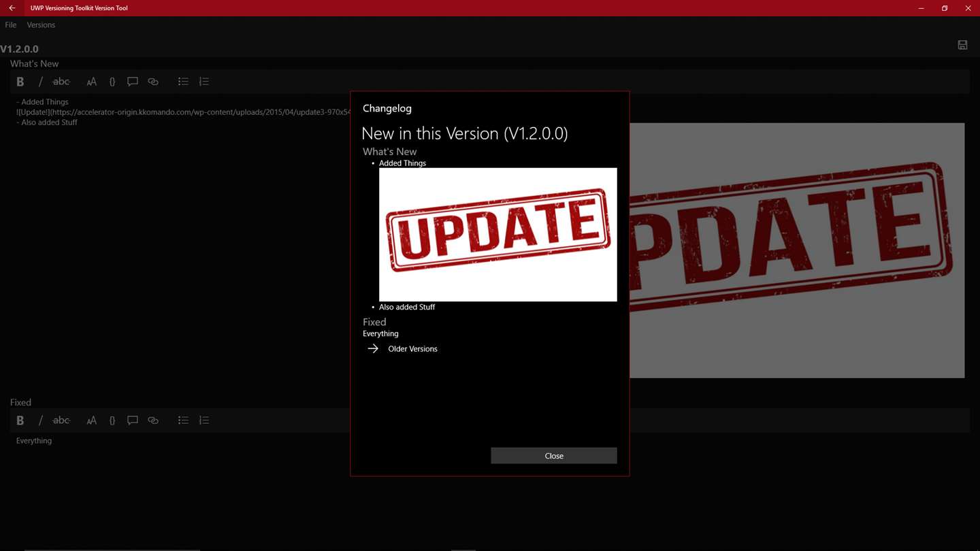The width and height of the screenshot is (980, 551).
Task: Open the Versions menu
Action: coord(41,25)
